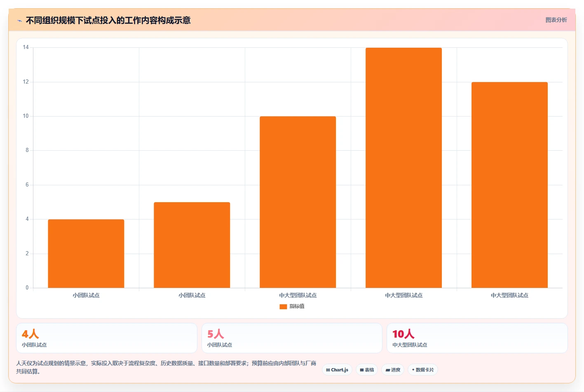The height and width of the screenshot is (392, 584).
Task: Click the y-axis tick label 8
Action: 27,150
